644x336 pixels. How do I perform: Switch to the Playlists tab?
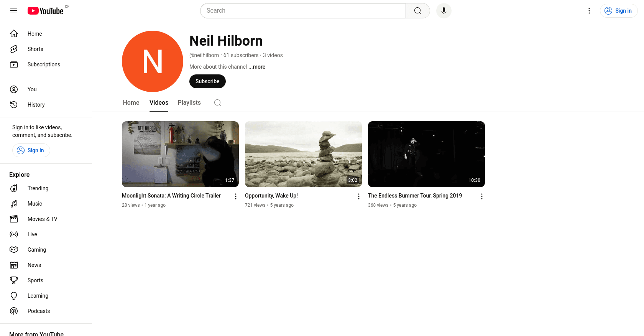[189, 103]
